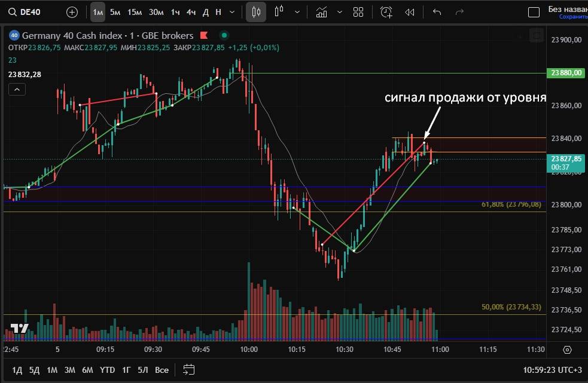Toggle the layout selection square checkbox
Image resolution: width=588 pixels, height=383 pixels.
[534, 12]
